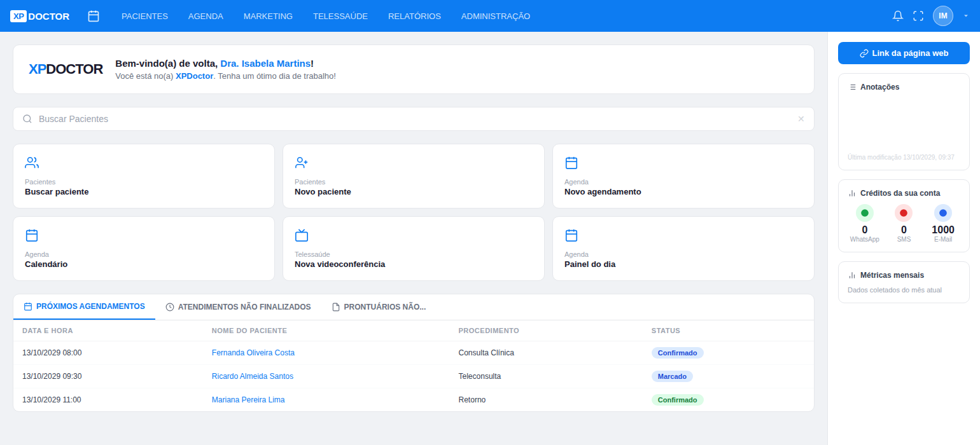Click the Novo agendamento calendar icon
Viewport: 980px width, 445px height.
[571, 163]
